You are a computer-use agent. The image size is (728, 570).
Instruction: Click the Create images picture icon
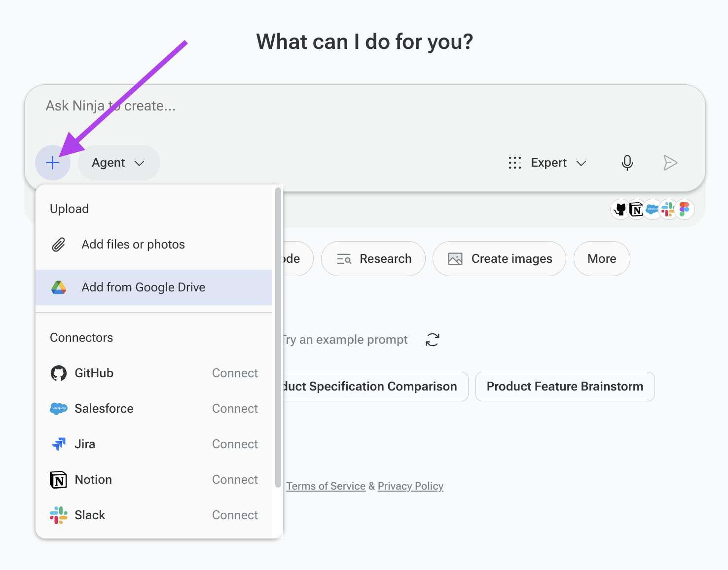click(455, 259)
